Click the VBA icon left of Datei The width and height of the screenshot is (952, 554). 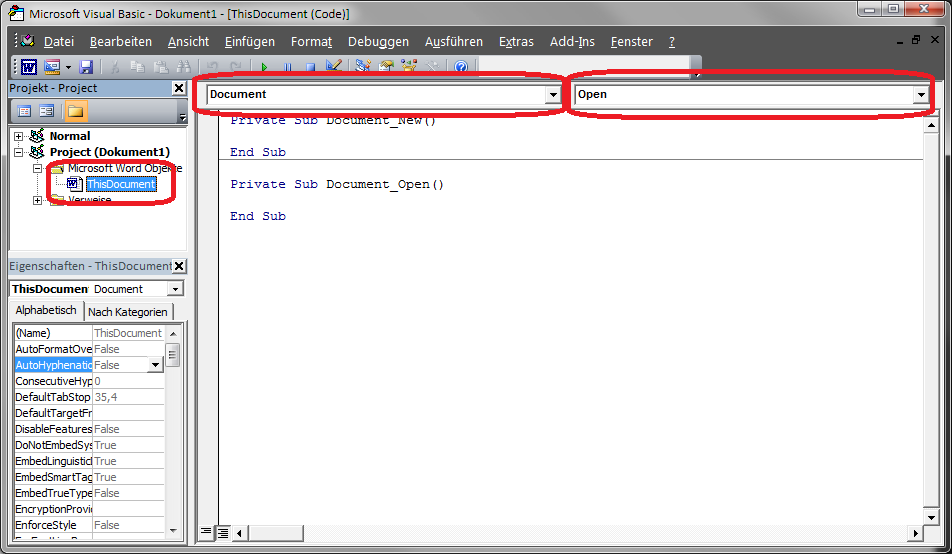[27, 41]
